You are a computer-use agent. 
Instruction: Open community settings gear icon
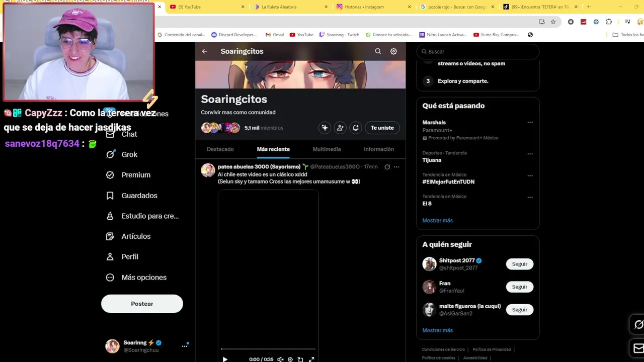393,51
